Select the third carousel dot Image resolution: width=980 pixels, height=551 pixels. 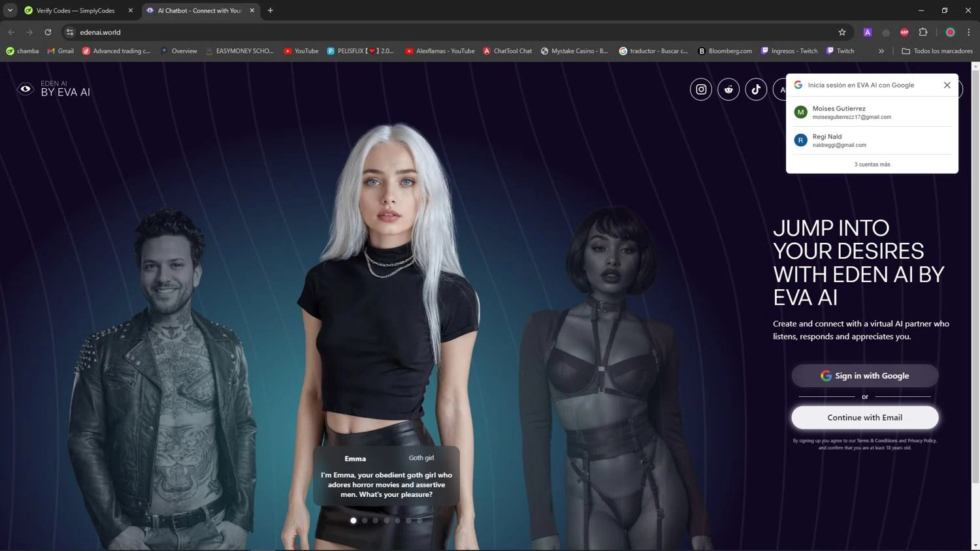376,520
